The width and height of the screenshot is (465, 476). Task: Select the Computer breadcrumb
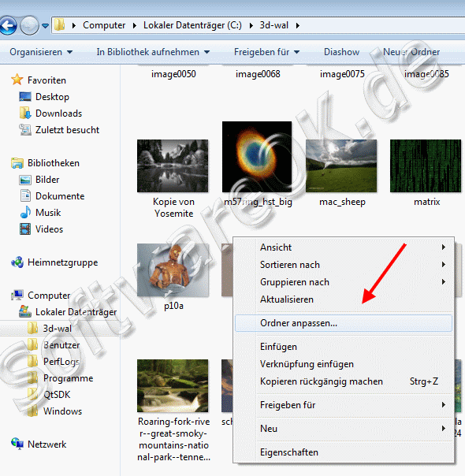click(104, 25)
